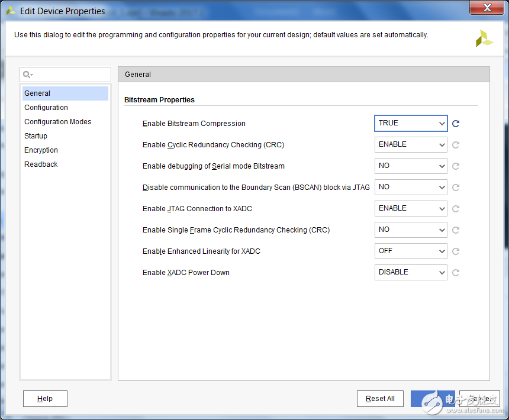Click reset icon beside Single Frame CRC

(456, 230)
